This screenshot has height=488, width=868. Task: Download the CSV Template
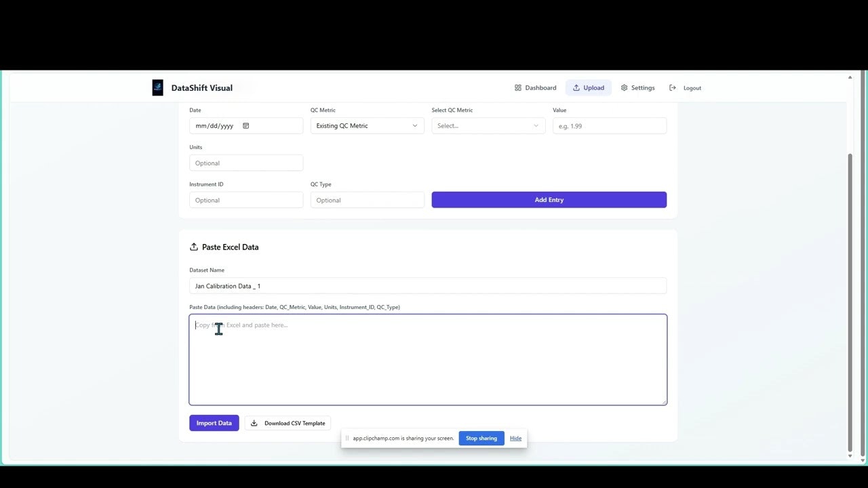click(288, 423)
